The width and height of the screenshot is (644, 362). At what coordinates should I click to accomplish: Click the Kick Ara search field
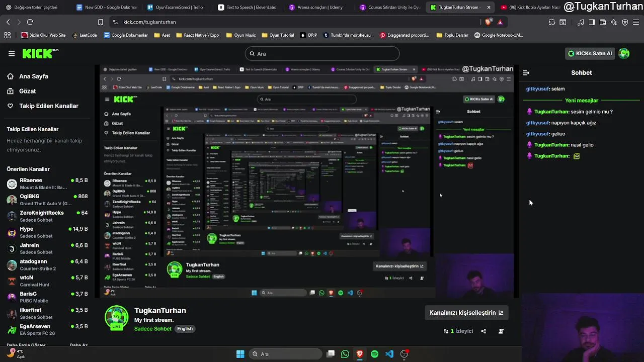click(322, 54)
